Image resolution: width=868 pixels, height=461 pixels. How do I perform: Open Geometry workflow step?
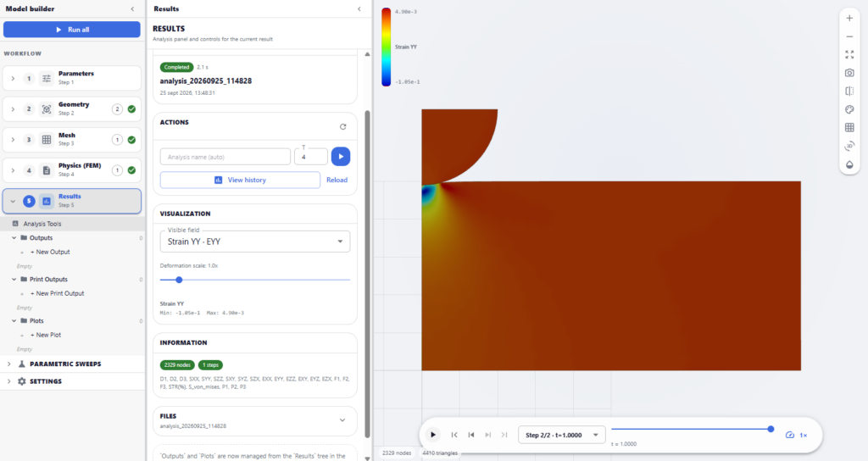(x=72, y=109)
